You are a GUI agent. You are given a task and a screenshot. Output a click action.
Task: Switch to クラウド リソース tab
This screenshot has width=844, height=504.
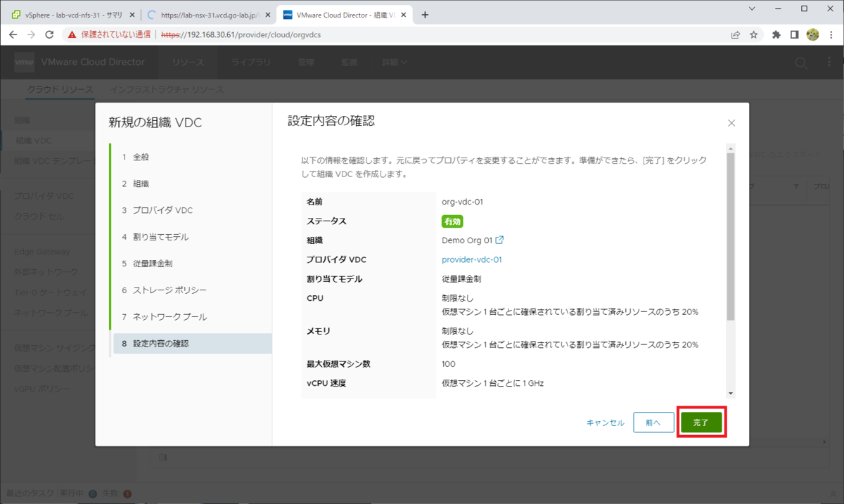60,90
